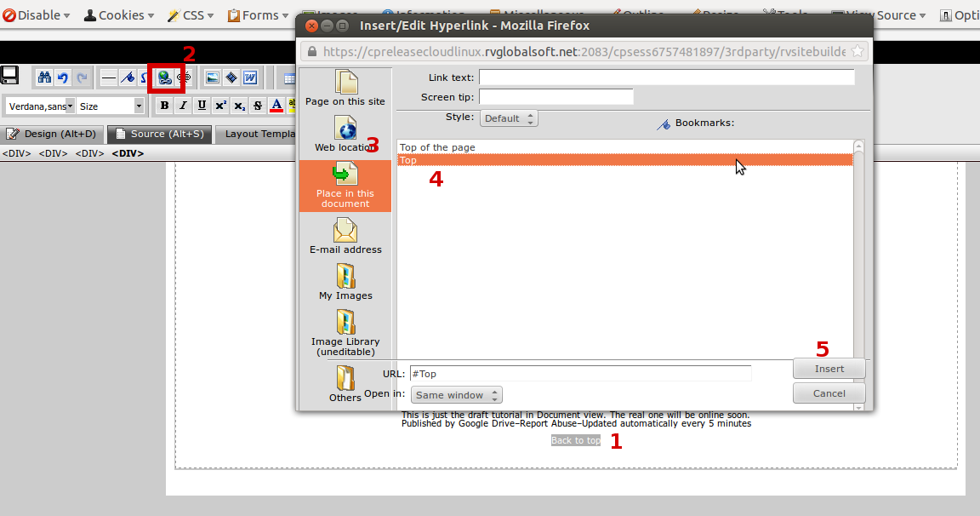The image size is (980, 516).
Task: Click the Save floppy disk icon
Action: click(x=10, y=77)
